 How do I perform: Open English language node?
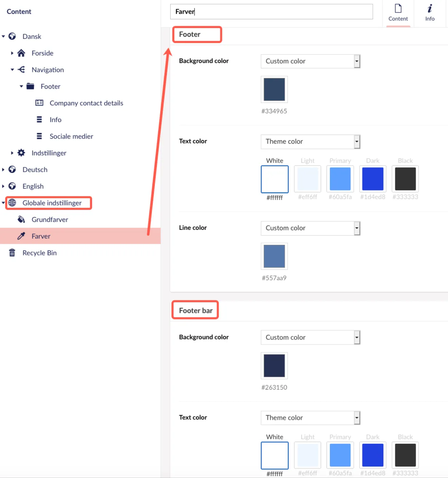point(33,186)
